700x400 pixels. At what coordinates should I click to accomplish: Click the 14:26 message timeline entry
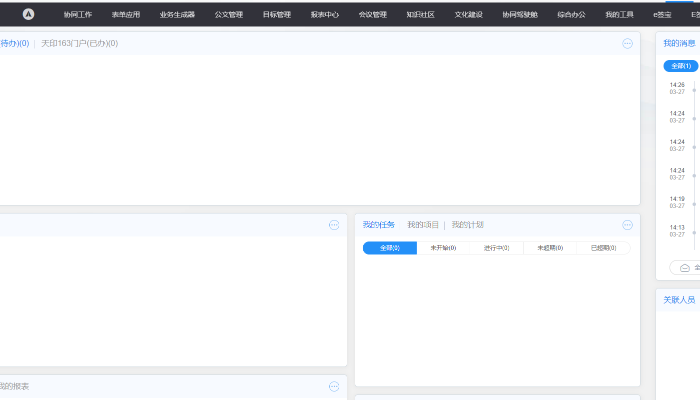tap(678, 89)
